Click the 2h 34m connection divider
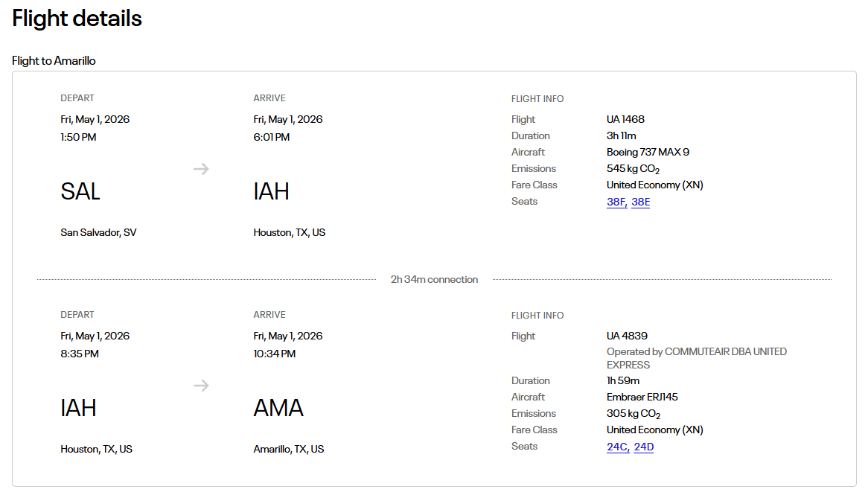Image resolution: width=868 pixels, height=498 pixels. click(434, 279)
